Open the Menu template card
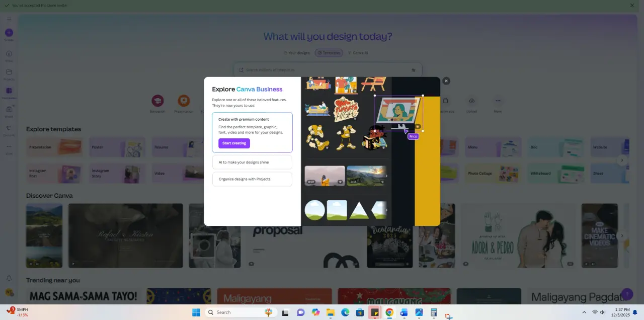644x320 pixels. 493,147
